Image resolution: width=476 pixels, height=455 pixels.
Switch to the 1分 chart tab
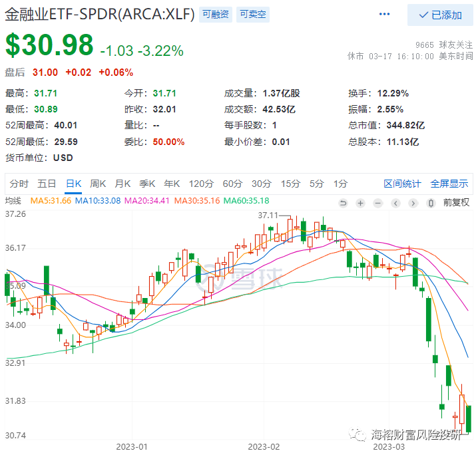pos(340,184)
